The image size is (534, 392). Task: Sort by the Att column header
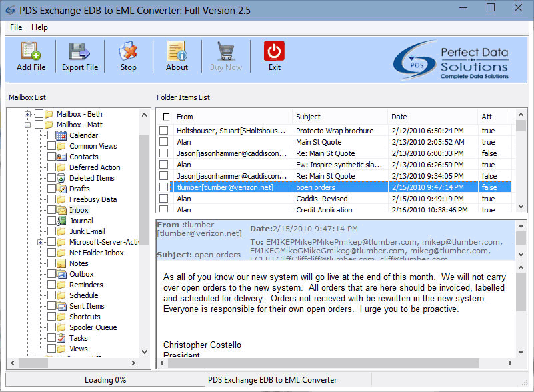[495, 117]
